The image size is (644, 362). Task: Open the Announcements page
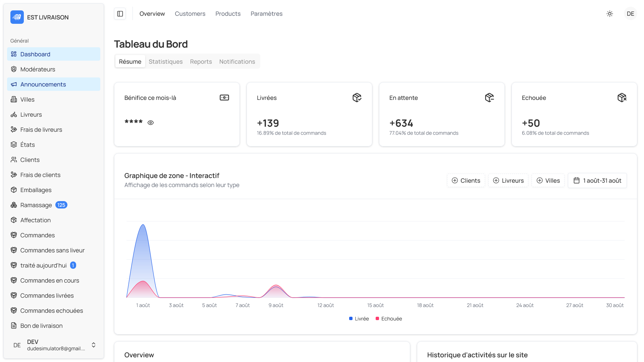[43, 84]
